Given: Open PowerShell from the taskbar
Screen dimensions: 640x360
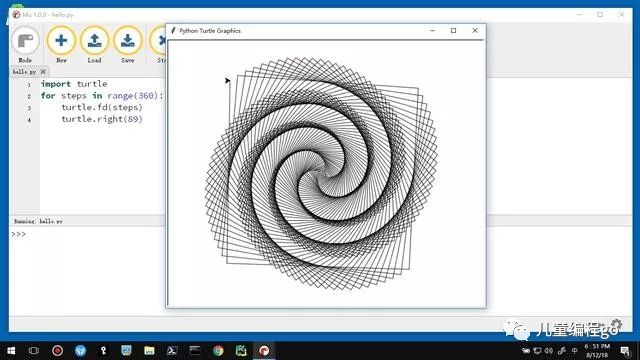Looking at the screenshot, I should coord(172,351).
